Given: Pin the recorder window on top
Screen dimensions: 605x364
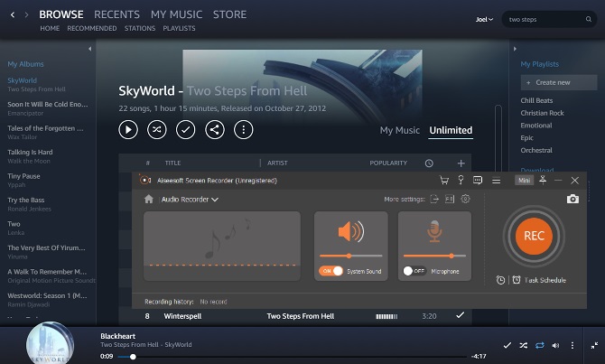Looking at the screenshot, I should point(543,180).
